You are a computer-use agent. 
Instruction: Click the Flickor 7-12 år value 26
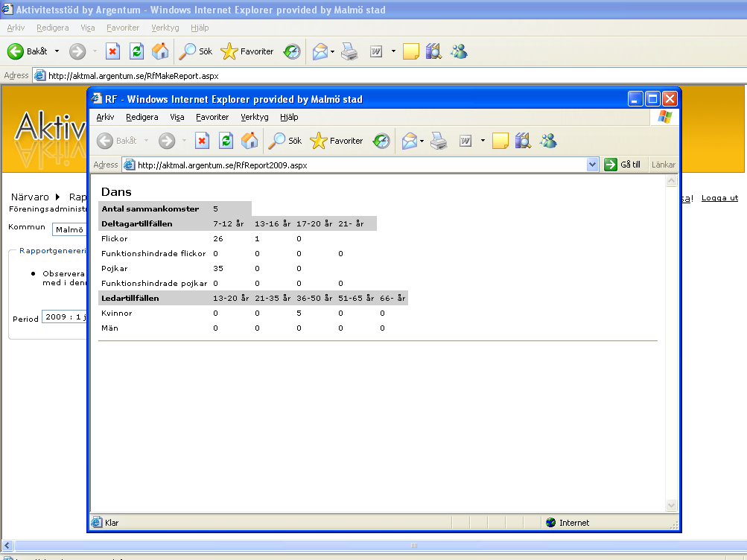tap(218, 238)
